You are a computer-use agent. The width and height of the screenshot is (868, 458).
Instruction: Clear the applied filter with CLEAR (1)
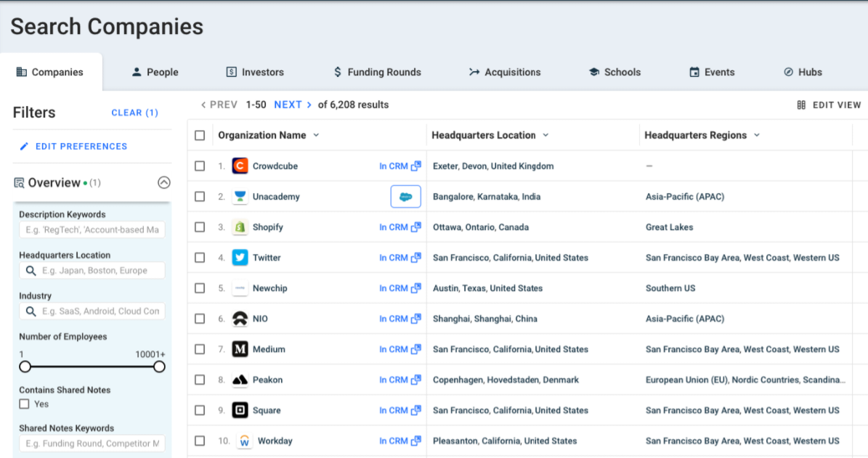pyautogui.click(x=134, y=113)
